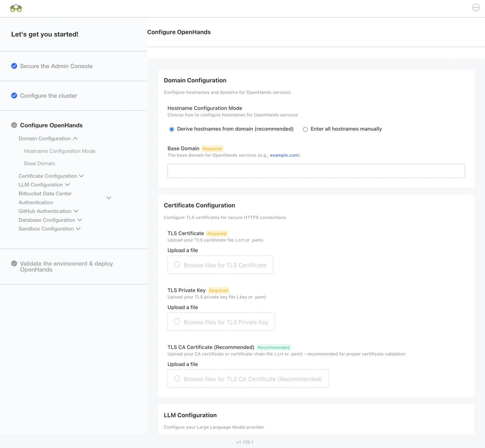This screenshot has height=448, width=485.
Task: Open the ellipsis options menu at top right
Action: [476, 7]
